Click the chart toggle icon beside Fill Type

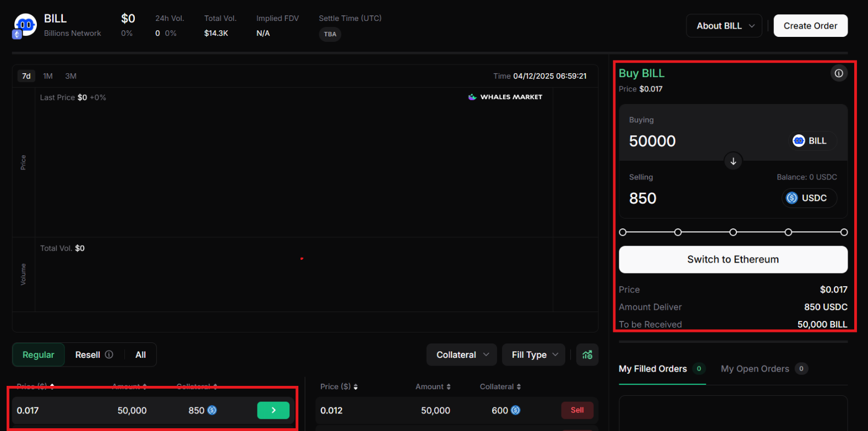click(x=587, y=355)
